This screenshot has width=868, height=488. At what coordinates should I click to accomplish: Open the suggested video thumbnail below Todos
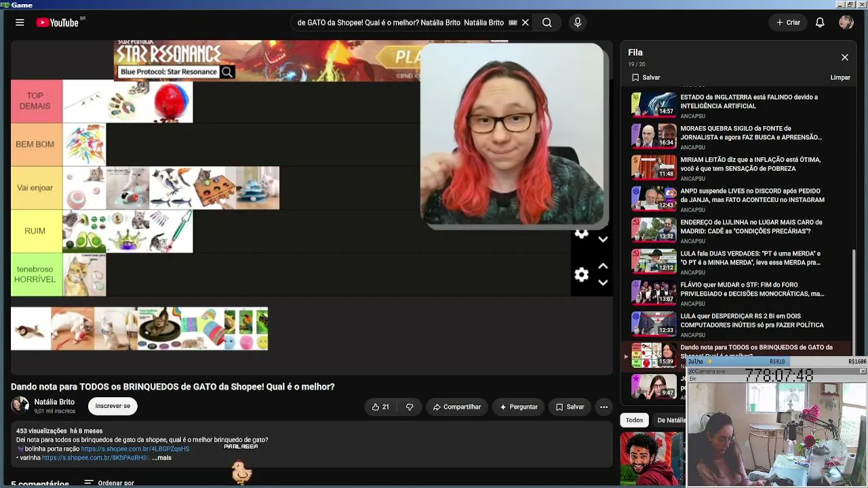click(652, 459)
